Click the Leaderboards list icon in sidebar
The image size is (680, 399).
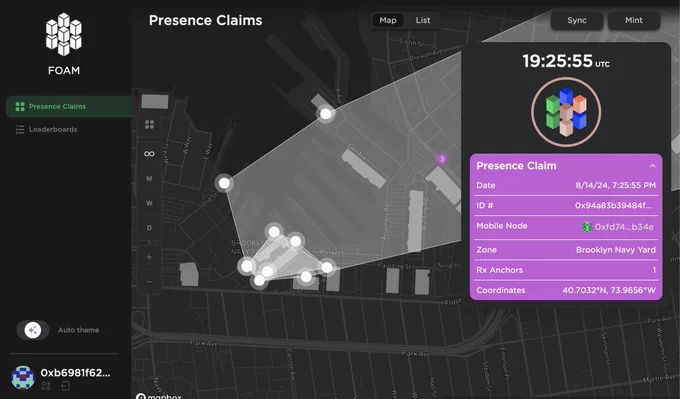tap(20, 130)
